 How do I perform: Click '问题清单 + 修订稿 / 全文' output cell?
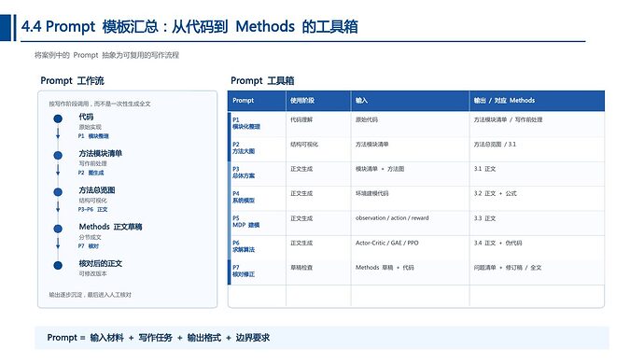[508, 268]
